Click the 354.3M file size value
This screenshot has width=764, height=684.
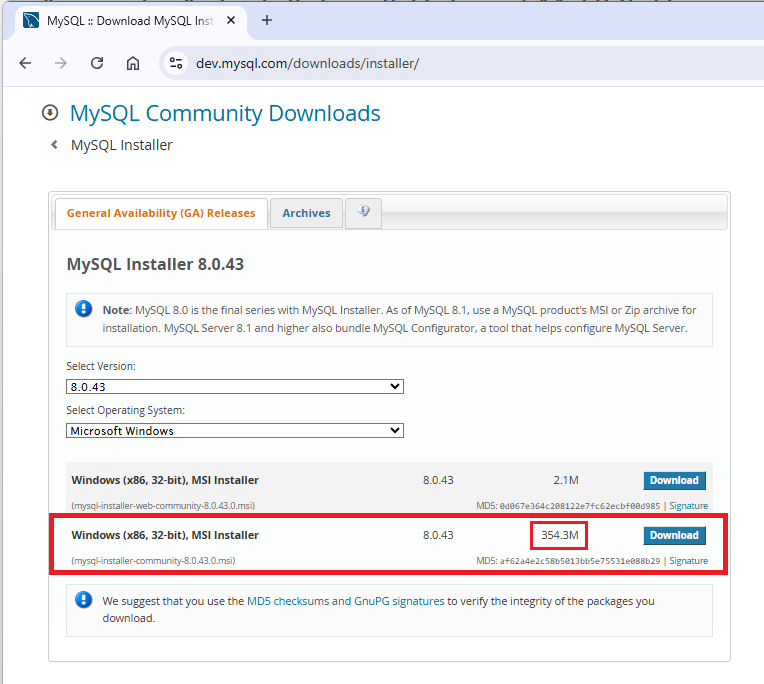[560, 535]
